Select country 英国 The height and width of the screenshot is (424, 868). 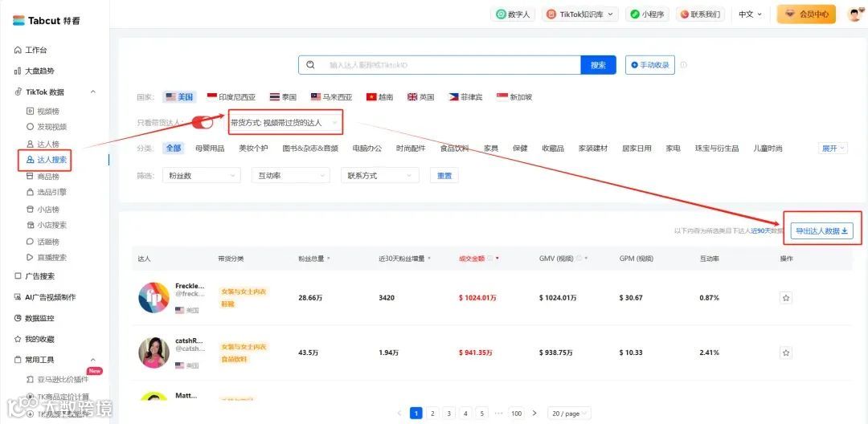420,96
